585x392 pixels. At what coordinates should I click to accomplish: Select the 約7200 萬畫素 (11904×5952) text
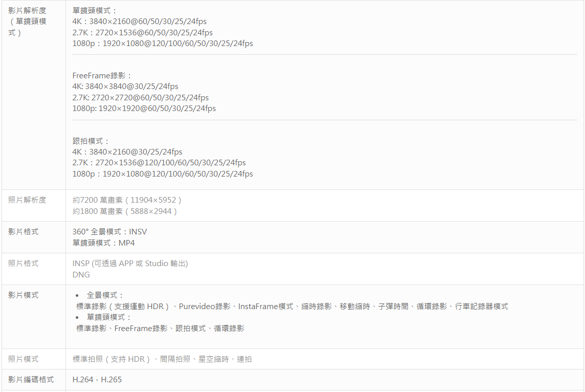[127, 200]
